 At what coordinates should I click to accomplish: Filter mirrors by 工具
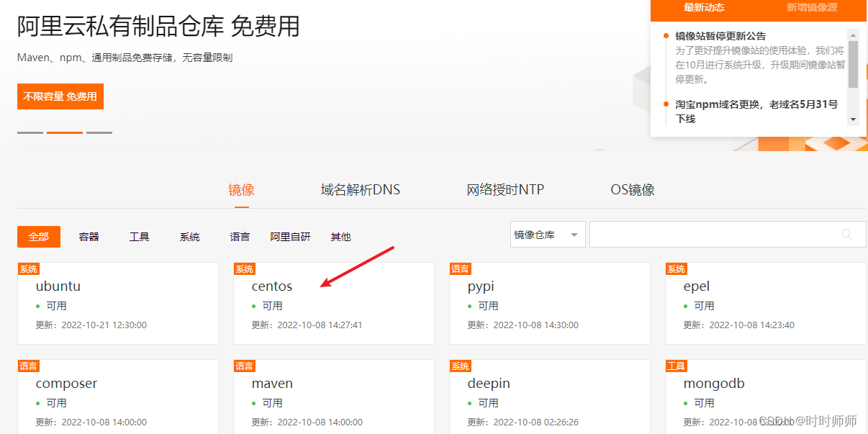click(139, 237)
